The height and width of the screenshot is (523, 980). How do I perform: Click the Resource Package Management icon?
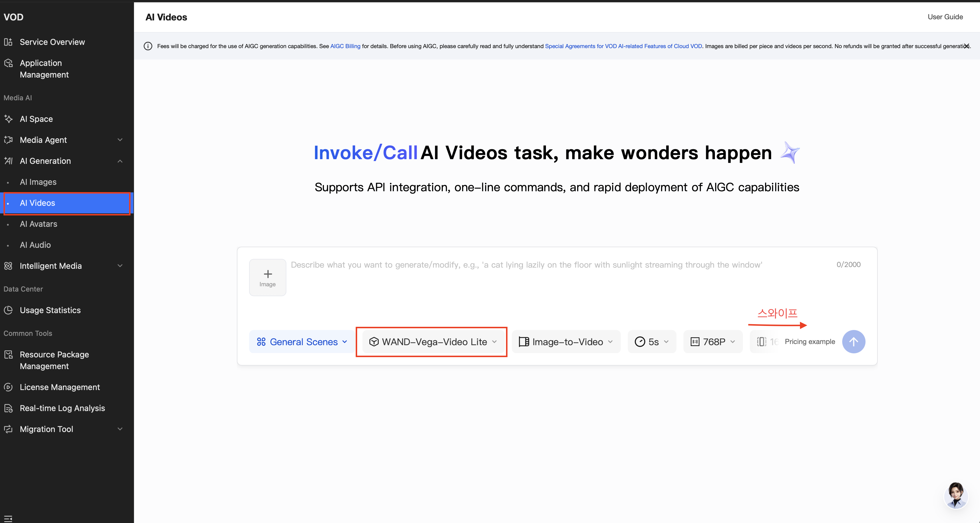pos(8,354)
